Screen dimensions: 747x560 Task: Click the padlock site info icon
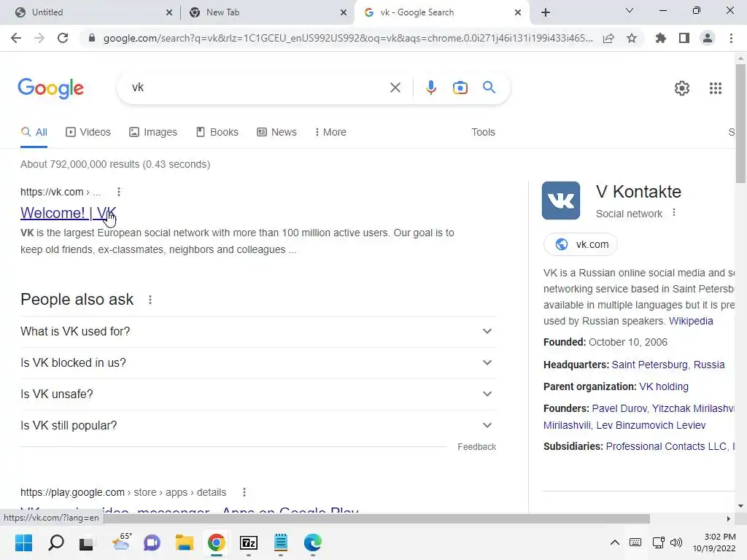92,38
